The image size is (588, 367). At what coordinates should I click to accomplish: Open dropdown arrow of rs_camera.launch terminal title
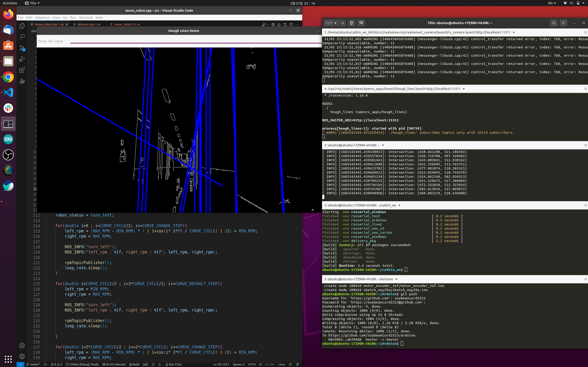click(514, 32)
